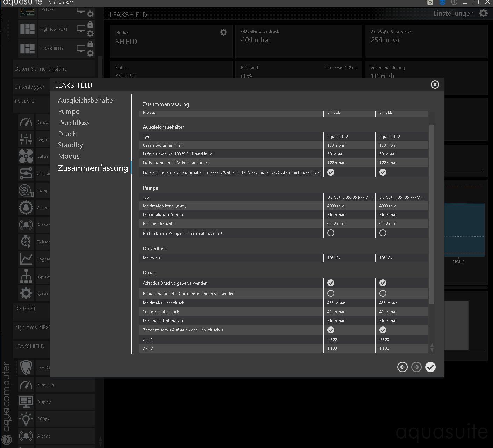Click the Display monitor icon in sidebar
Viewport: 493px width, 448px height.
[26, 402]
